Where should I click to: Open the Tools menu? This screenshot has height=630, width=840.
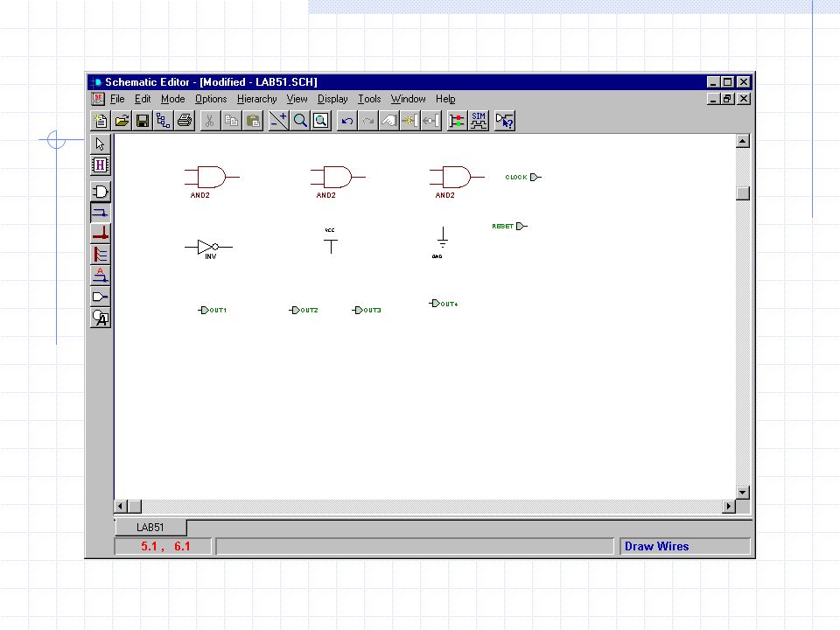coord(369,99)
